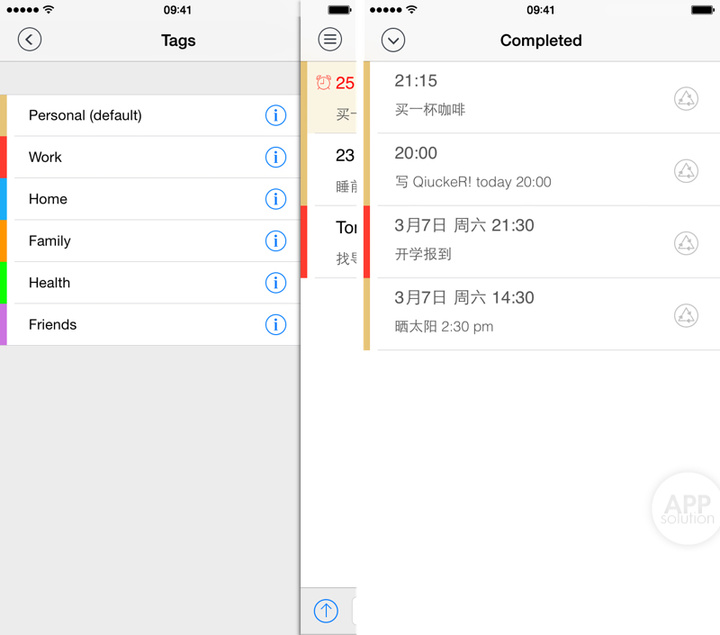Open info for Friends tag
720x635 pixels.
click(x=275, y=325)
